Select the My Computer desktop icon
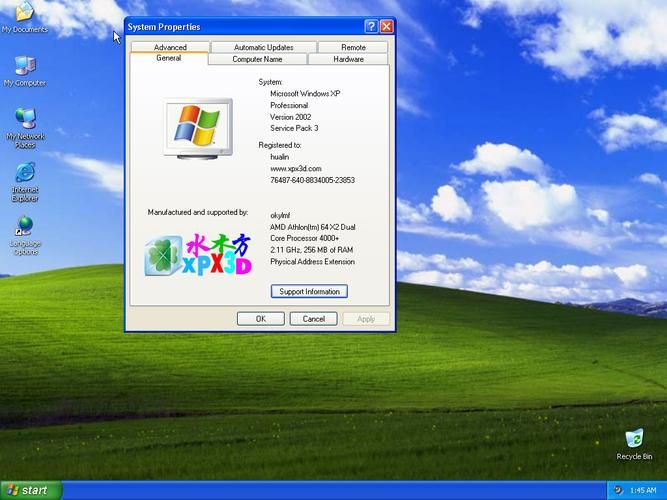This screenshot has width=667, height=500. point(24,68)
